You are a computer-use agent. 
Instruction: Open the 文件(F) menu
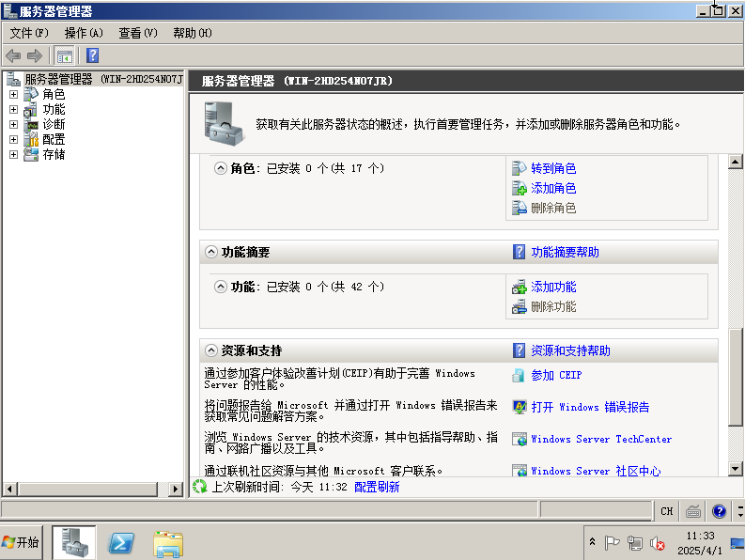pos(29,33)
